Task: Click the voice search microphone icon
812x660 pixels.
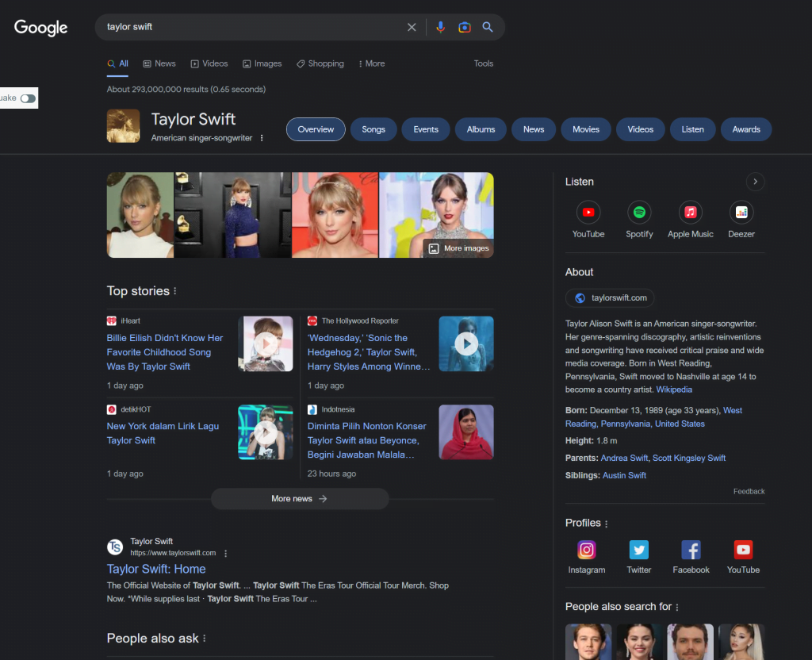Action: coord(441,27)
